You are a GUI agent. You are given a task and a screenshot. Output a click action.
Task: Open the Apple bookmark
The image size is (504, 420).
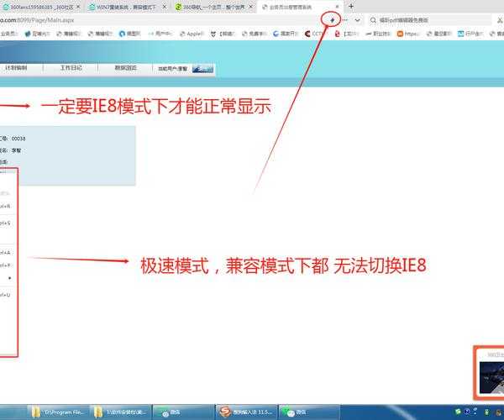coord(192,34)
